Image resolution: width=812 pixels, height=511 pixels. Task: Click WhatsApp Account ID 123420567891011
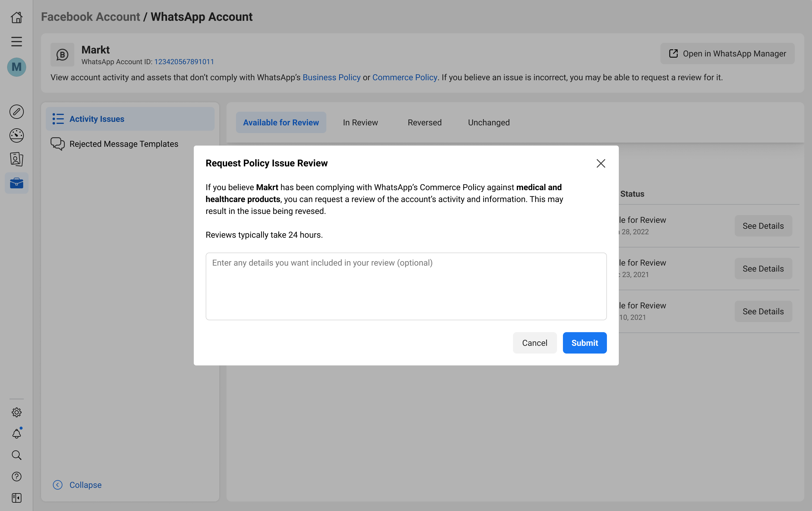point(184,62)
